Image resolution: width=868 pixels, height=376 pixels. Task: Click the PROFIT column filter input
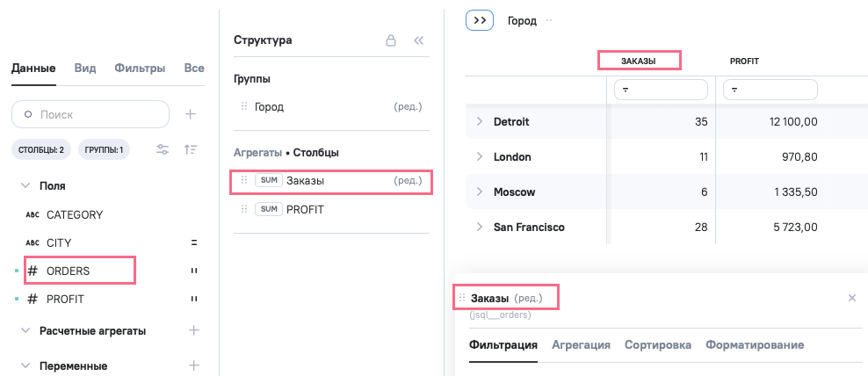point(770,90)
